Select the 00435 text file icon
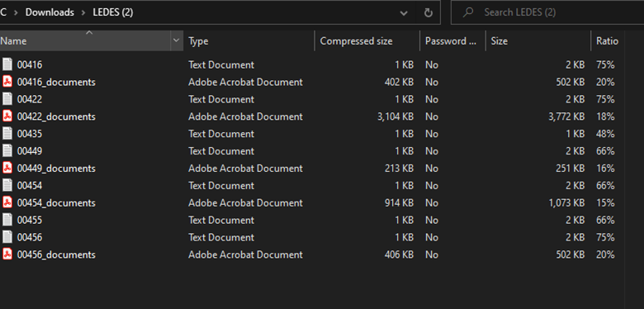 (7, 134)
